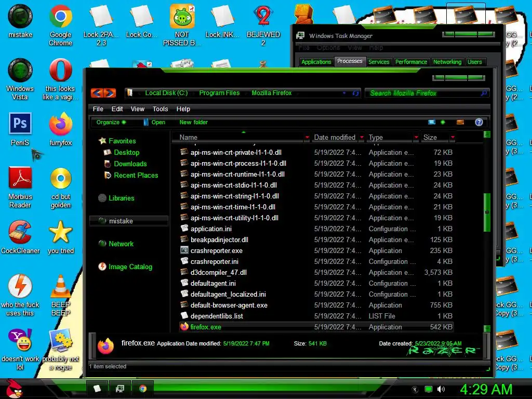Screen dimensions: 532x399
Task: Open the view options dropdown arrow
Action: [x=443, y=122]
